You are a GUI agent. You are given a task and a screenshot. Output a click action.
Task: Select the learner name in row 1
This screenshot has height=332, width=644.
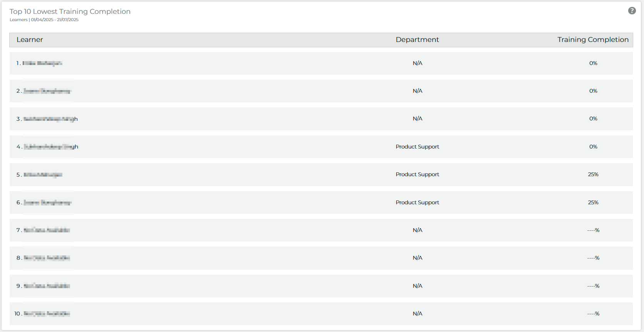[x=42, y=63]
